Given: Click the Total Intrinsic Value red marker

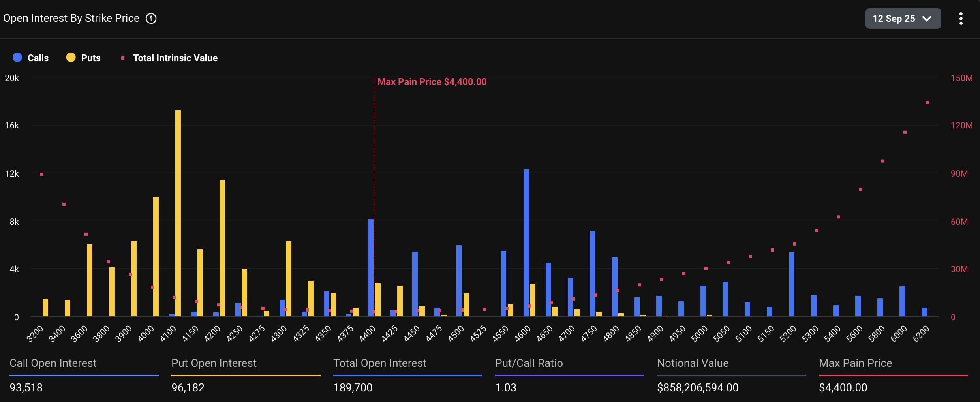Looking at the screenshot, I should click(x=123, y=58).
